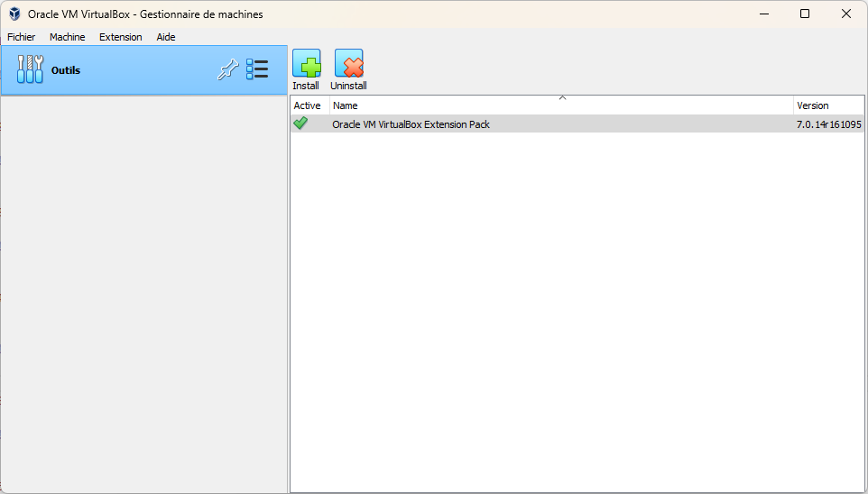Select the Outils label in left panel

(x=66, y=70)
